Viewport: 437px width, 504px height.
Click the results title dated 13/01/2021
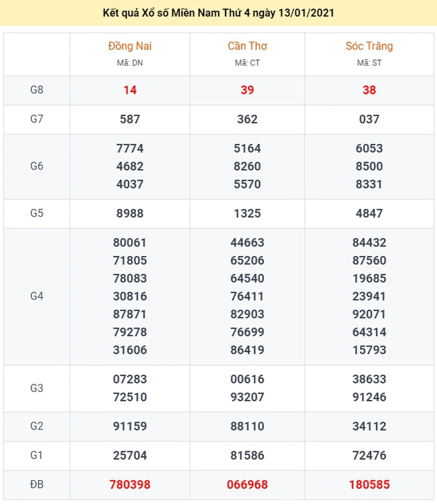[x=218, y=13]
